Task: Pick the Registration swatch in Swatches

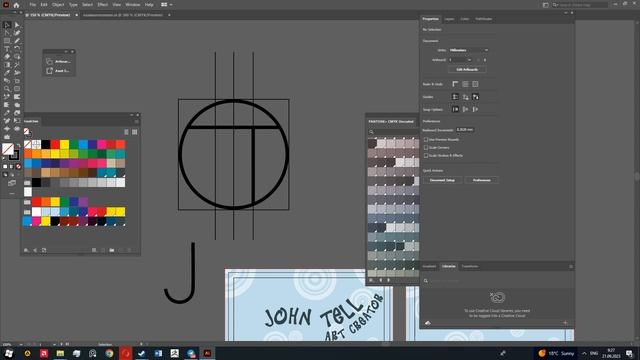Action: (x=36, y=144)
